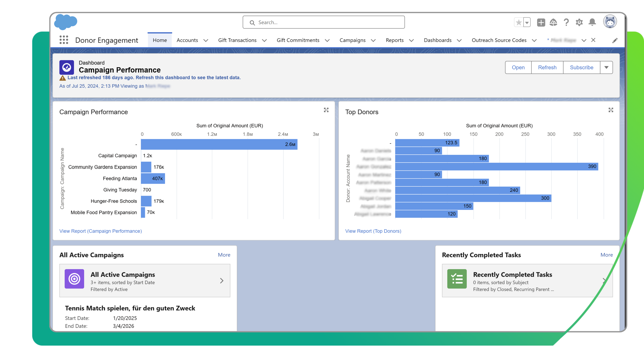Open the Subscribe split dropdown arrow
The image size is (644, 362).
click(x=607, y=67)
